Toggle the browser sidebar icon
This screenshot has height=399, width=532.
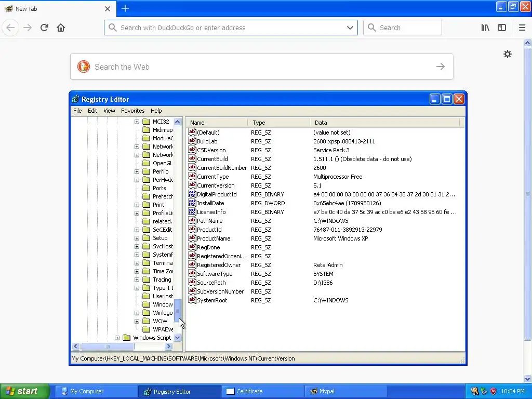502,28
